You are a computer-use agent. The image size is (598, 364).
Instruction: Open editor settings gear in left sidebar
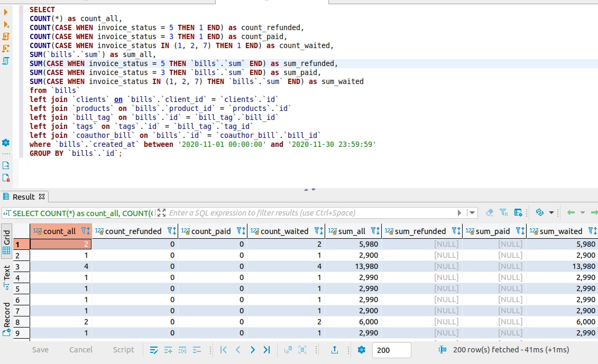(x=6, y=143)
